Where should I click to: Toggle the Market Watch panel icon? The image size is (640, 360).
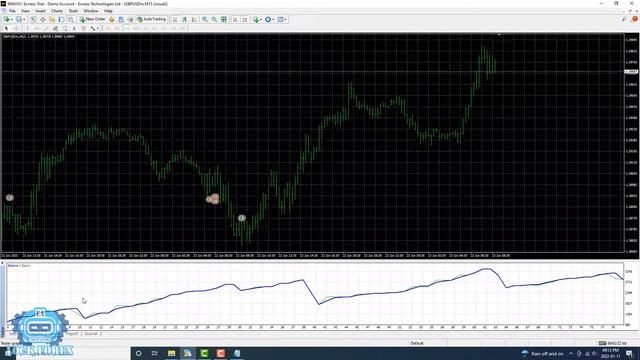pos(33,19)
